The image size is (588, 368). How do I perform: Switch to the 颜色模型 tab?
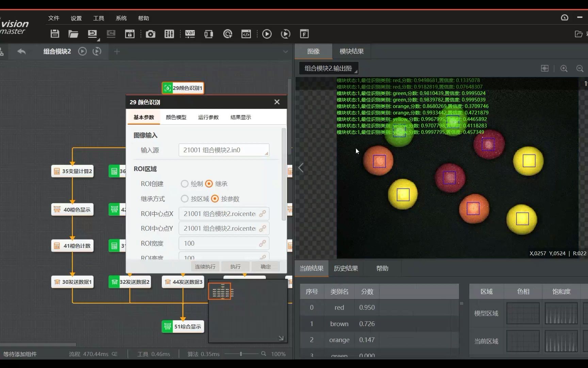176,117
